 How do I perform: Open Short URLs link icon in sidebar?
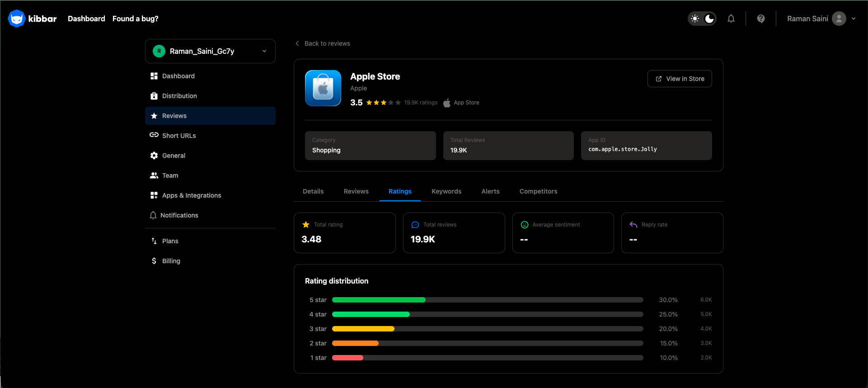click(x=154, y=135)
